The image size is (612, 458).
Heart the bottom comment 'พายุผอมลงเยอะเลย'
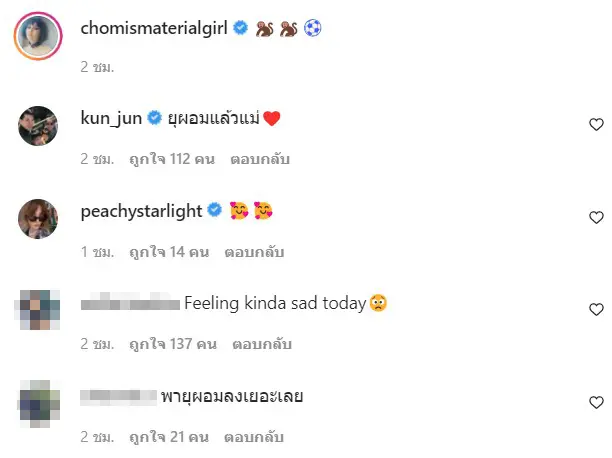coord(596,403)
